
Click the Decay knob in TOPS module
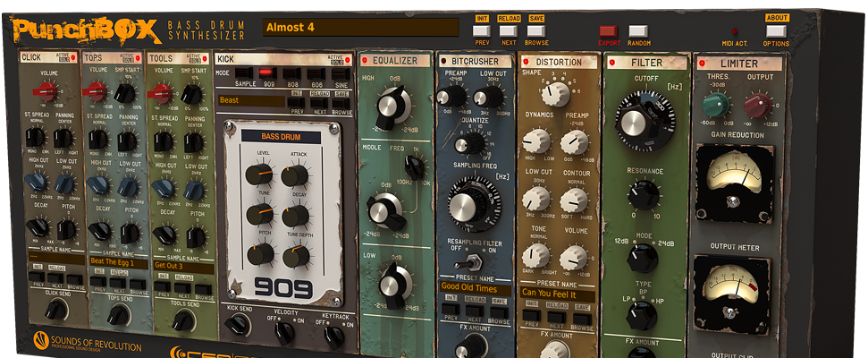click(101, 230)
